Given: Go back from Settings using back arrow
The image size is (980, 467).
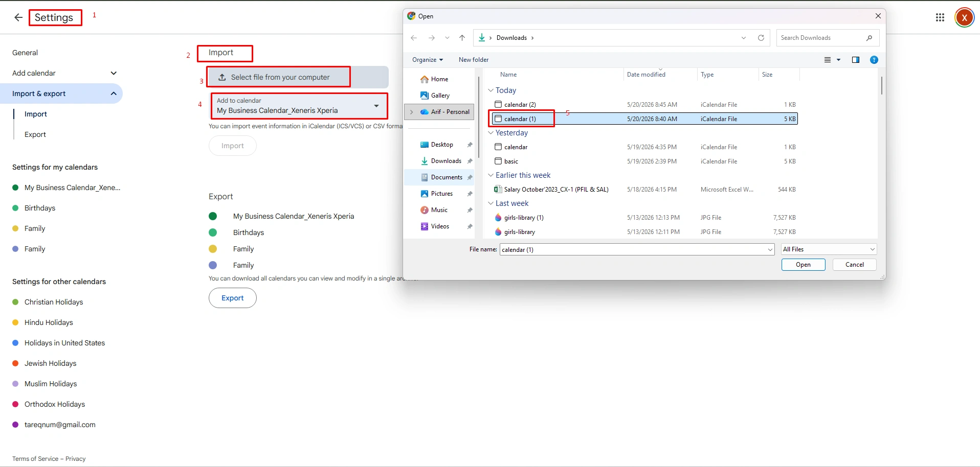Looking at the screenshot, I should coord(18,17).
